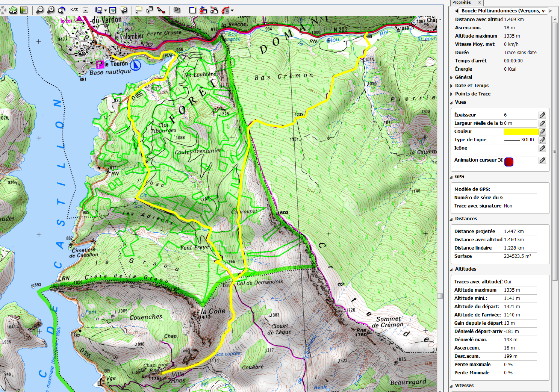
Task: Go to next track using right arrow
Action: tap(551, 11)
